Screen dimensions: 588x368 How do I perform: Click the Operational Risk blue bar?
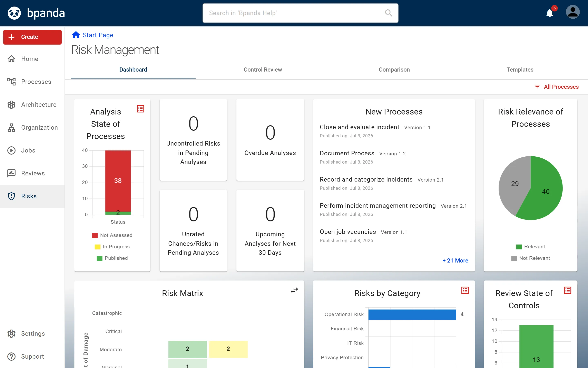click(412, 314)
